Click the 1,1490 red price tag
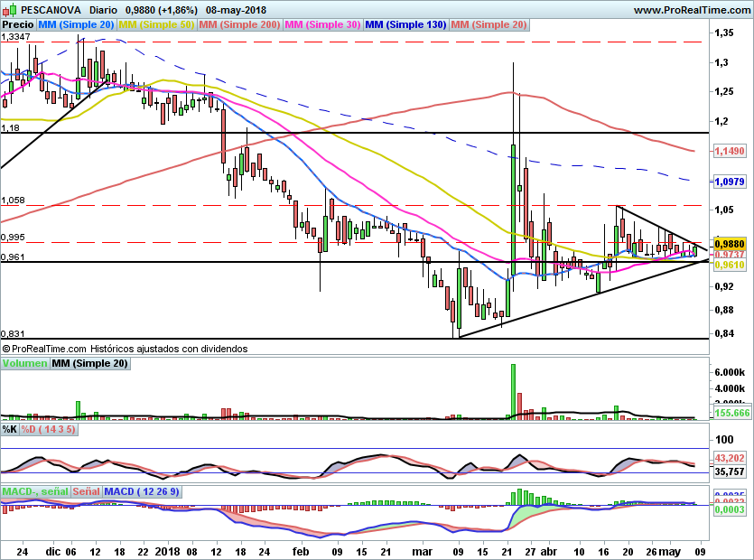Screen dimensions: 754x560 (x=729, y=151)
